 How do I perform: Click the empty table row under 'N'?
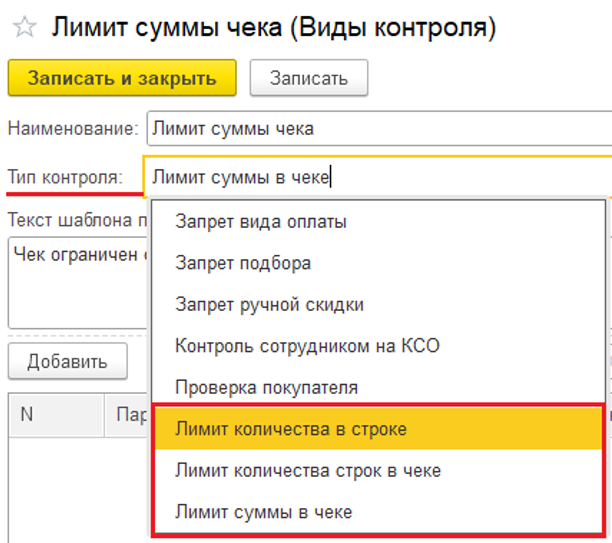pyautogui.click(x=55, y=480)
